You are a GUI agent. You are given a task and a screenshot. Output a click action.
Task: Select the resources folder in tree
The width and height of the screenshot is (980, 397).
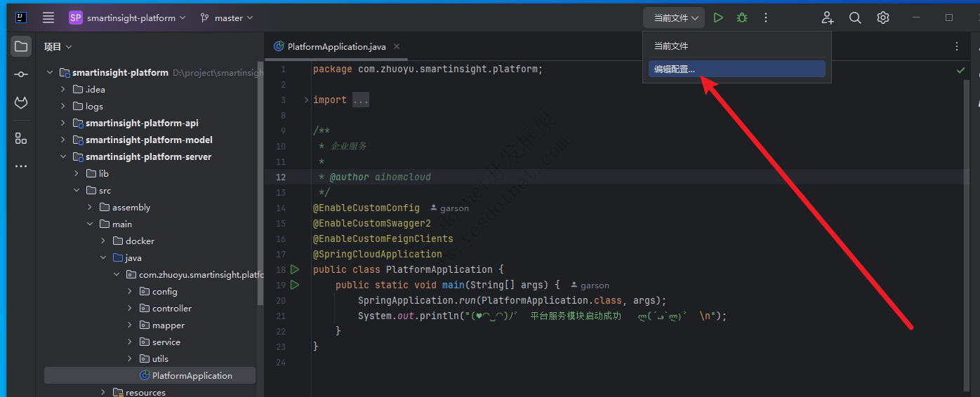pyautogui.click(x=145, y=392)
